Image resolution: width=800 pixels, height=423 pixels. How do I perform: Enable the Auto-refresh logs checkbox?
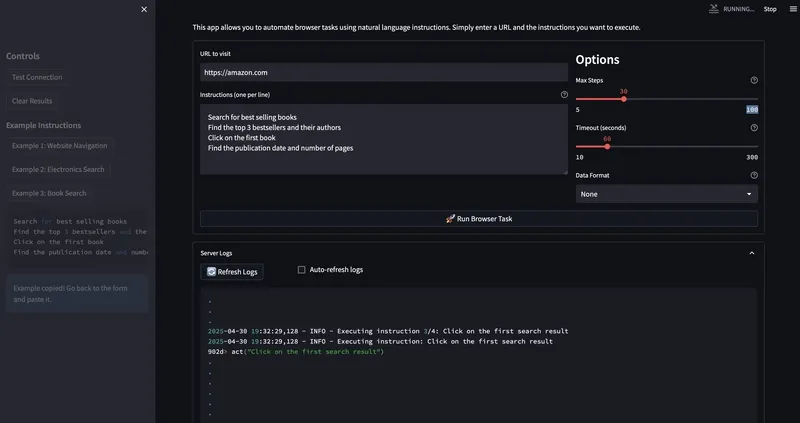pos(302,270)
